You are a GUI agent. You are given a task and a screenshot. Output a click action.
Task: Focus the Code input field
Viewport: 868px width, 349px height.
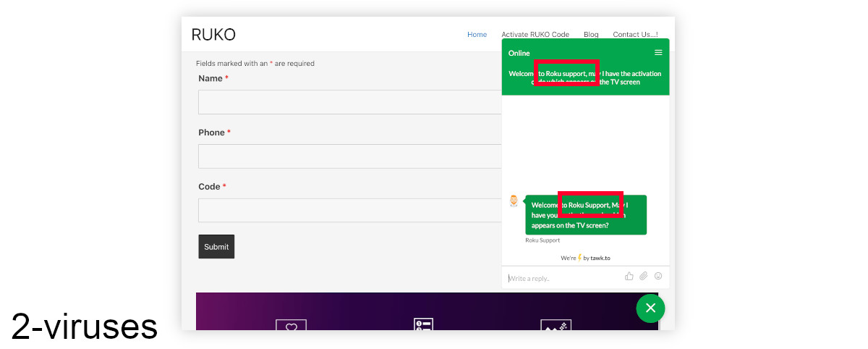tap(350, 210)
